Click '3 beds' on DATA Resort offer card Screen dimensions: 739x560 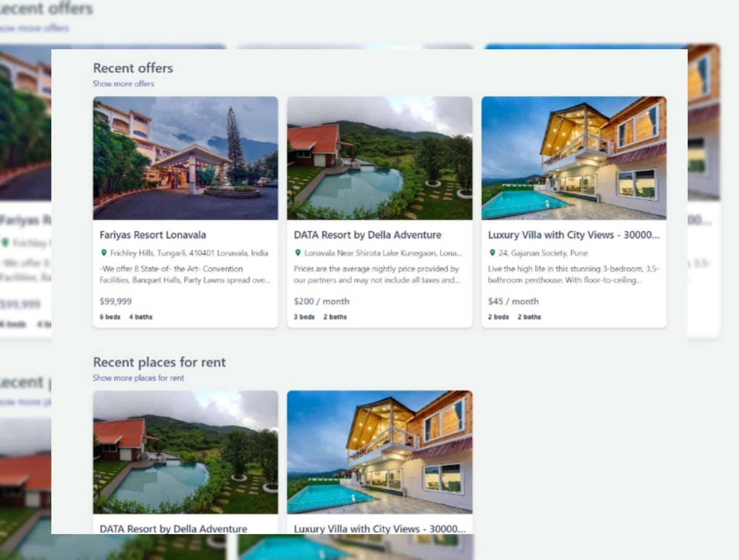point(304,317)
